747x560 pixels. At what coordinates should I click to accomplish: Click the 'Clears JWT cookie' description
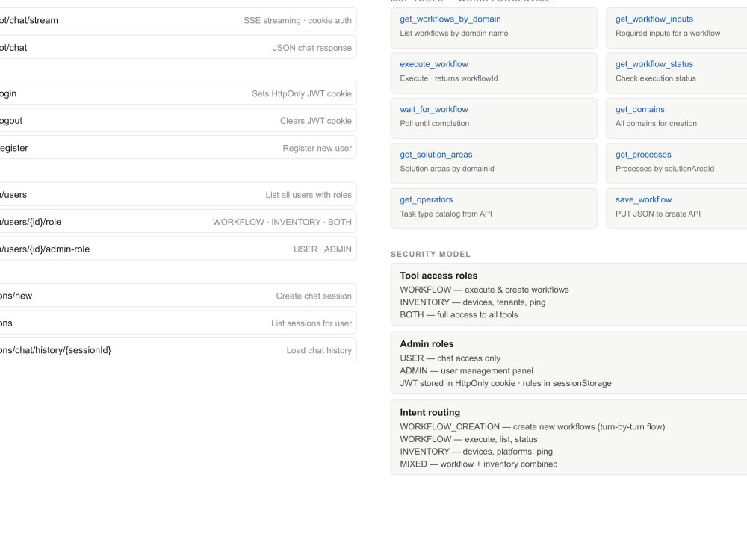click(x=316, y=121)
